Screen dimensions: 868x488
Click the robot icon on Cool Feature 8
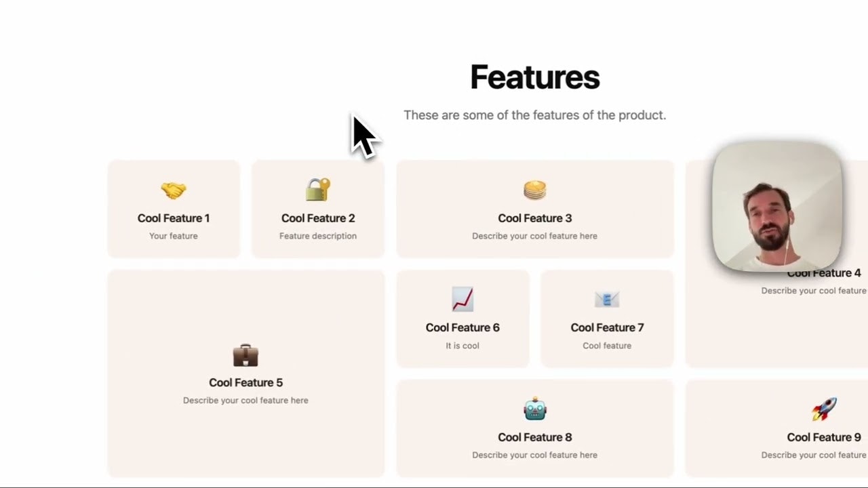[x=535, y=408]
